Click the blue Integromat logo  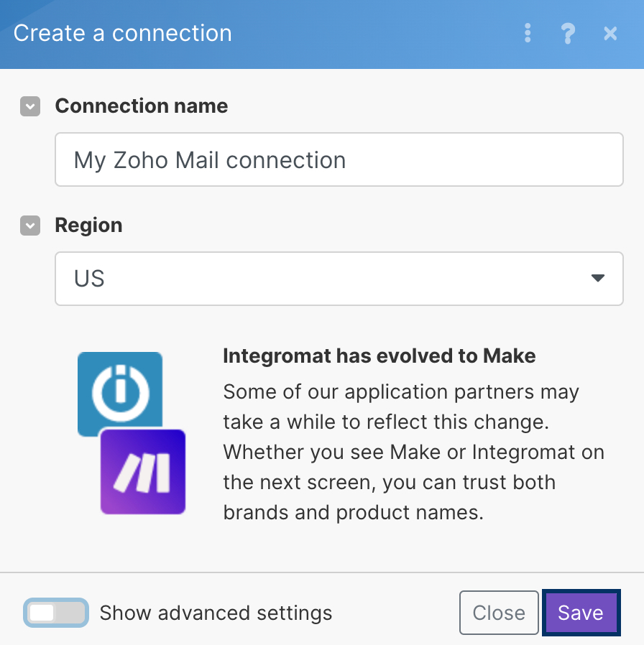119,390
